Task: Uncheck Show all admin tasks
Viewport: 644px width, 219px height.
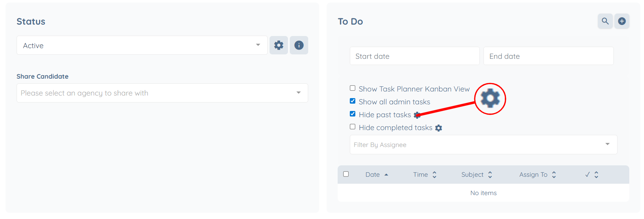Action: (352, 101)
